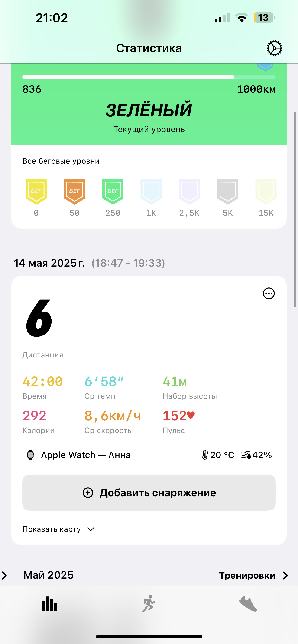The width and height of the screenshot is (298, 644).
Task: Tap the pale 15K level badge
Action: [266, 192]
